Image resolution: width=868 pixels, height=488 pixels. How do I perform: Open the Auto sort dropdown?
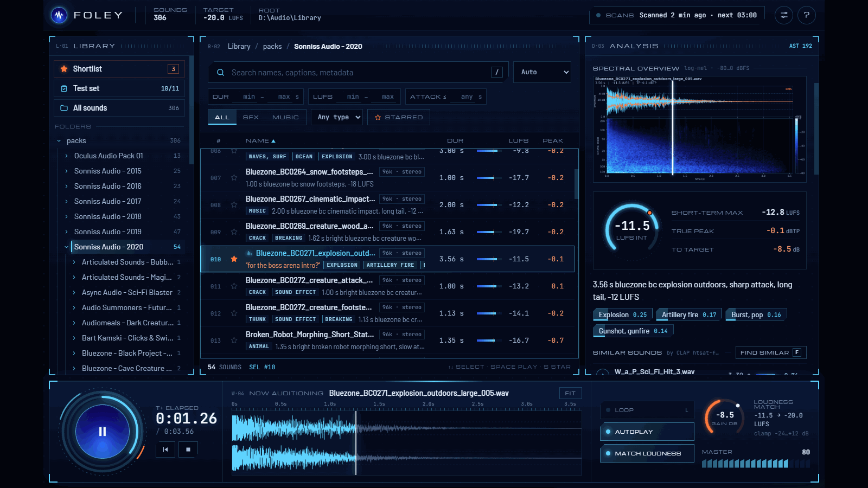542,72
